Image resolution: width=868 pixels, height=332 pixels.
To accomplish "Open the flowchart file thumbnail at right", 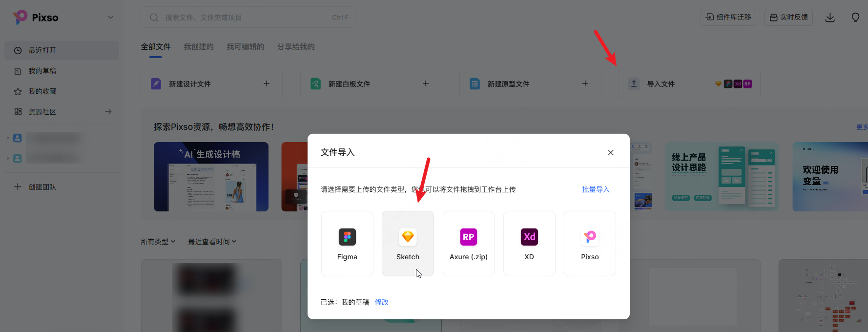I will tap(823, 296).
